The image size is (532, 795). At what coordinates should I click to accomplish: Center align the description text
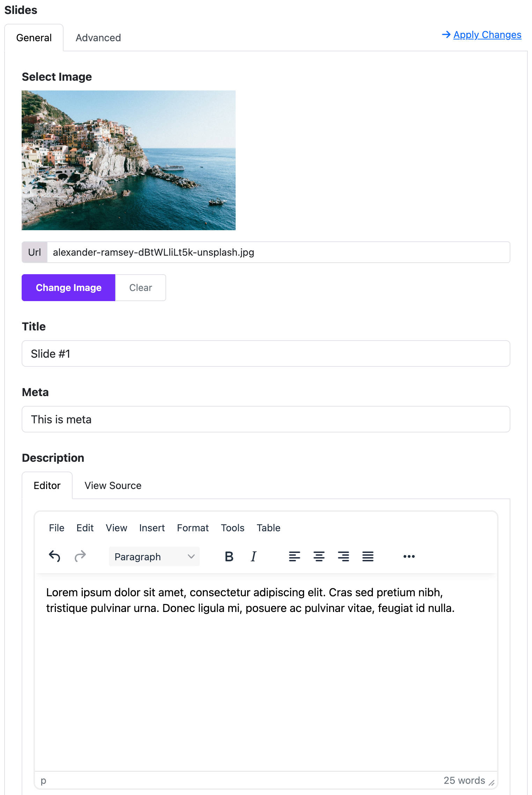click(319, 556)
